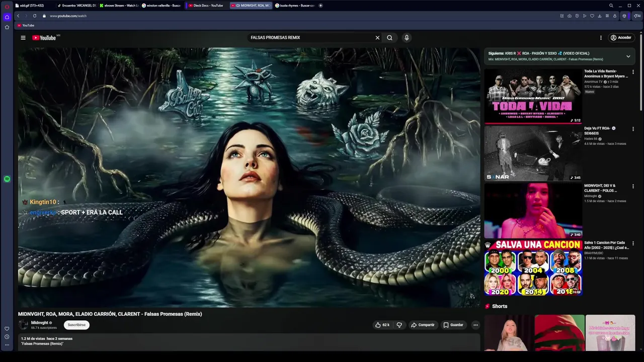The width and height of the screenshot is (644, 362).
Task: Reload the page with the refresh icon
Action: tap(34, 16)
